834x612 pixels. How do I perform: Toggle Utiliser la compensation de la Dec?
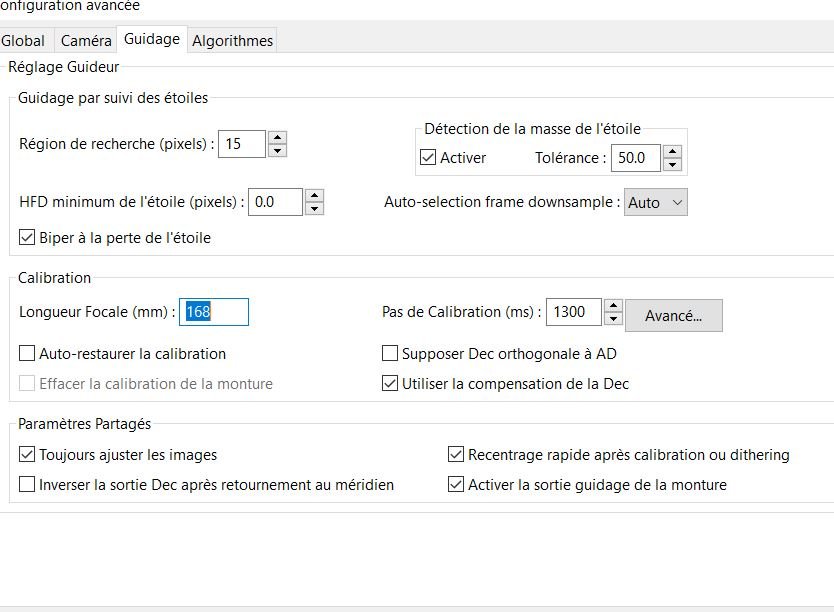[x=390, y=384]
